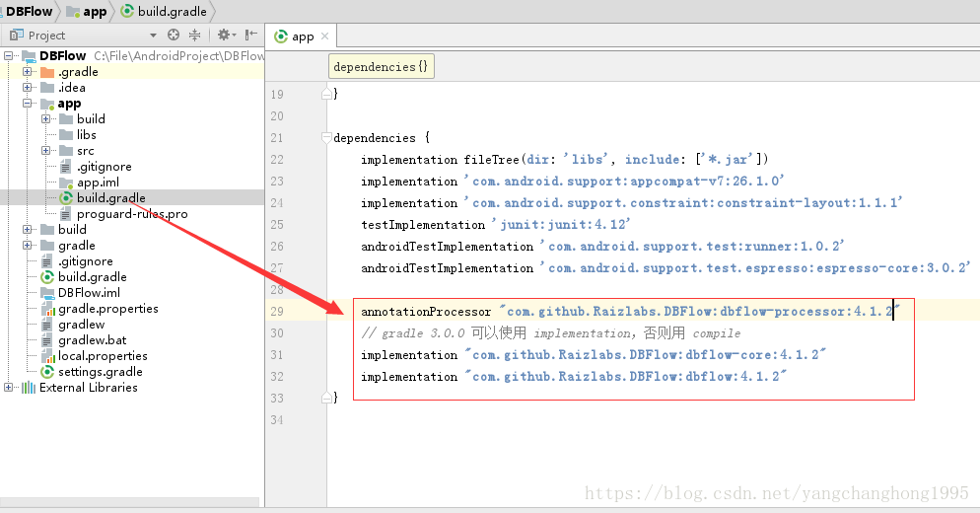Image resolution: width=980 pixels, height=513 pixels.
Task: Expand External Libraries node
Action: 8,388
